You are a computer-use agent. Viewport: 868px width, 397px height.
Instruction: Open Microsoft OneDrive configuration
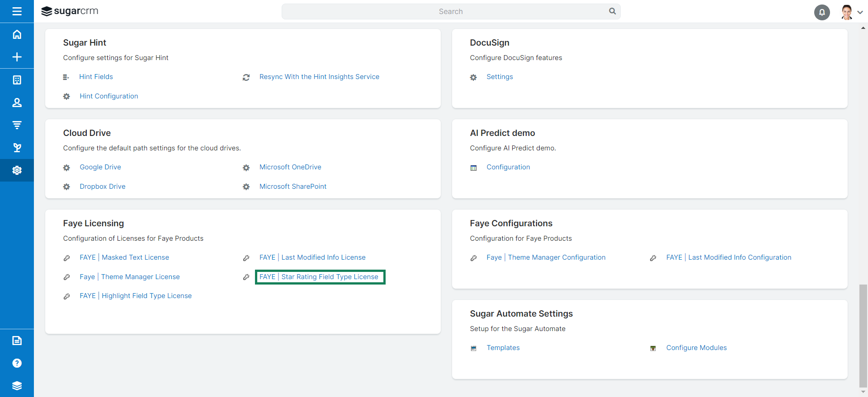[x=290, y=167]
